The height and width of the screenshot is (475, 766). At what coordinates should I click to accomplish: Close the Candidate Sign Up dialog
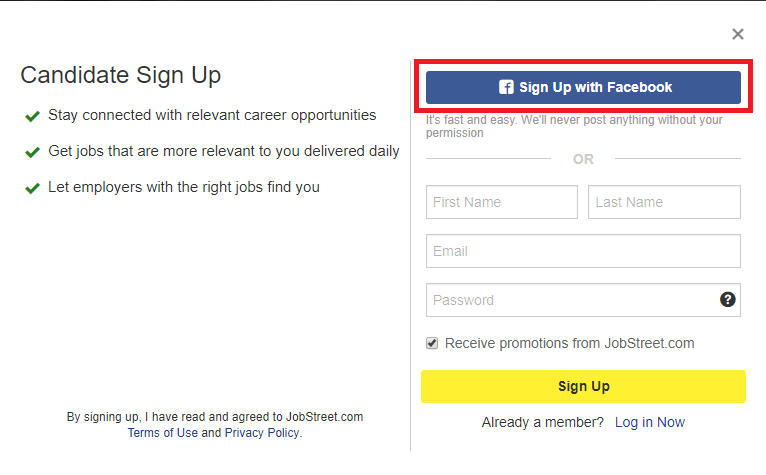pos(738,34)
